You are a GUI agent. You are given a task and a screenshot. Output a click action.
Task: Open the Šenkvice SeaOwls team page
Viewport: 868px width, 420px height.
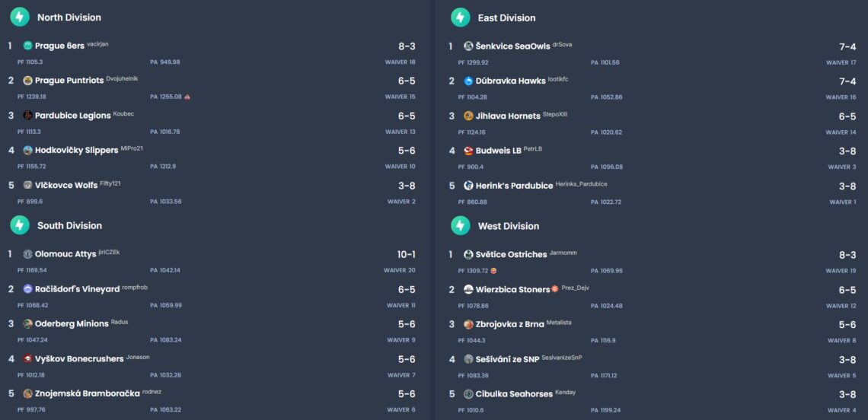pos(512,46)
